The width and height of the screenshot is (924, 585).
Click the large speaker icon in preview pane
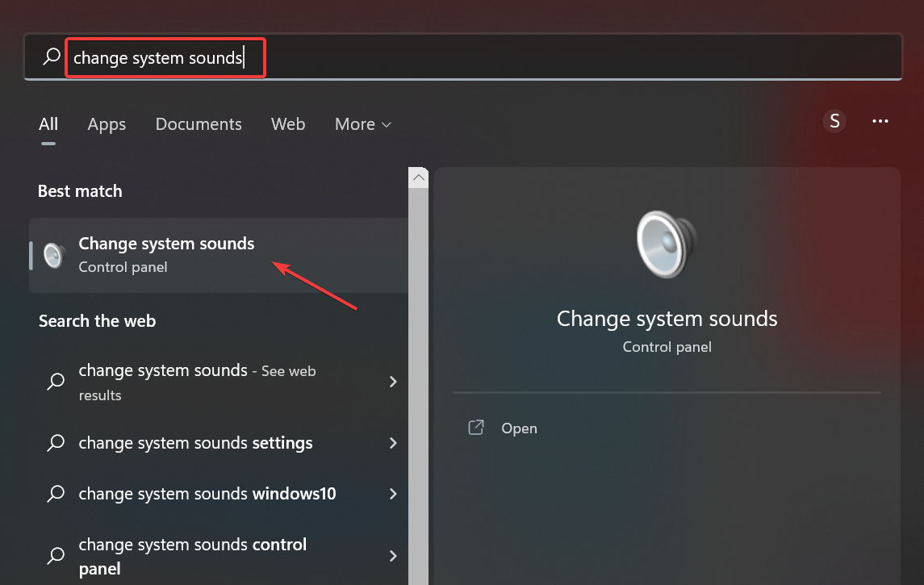coord(666,244)
